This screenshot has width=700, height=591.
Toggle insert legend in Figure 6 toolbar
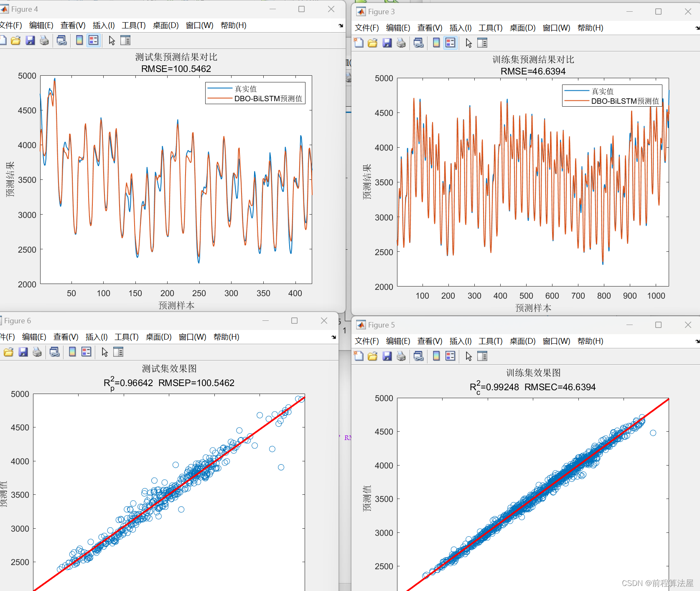[87, 352]
